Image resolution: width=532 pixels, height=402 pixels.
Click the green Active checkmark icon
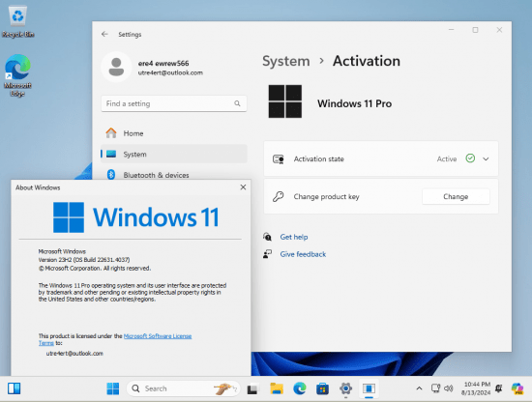(x=470, y=158)
